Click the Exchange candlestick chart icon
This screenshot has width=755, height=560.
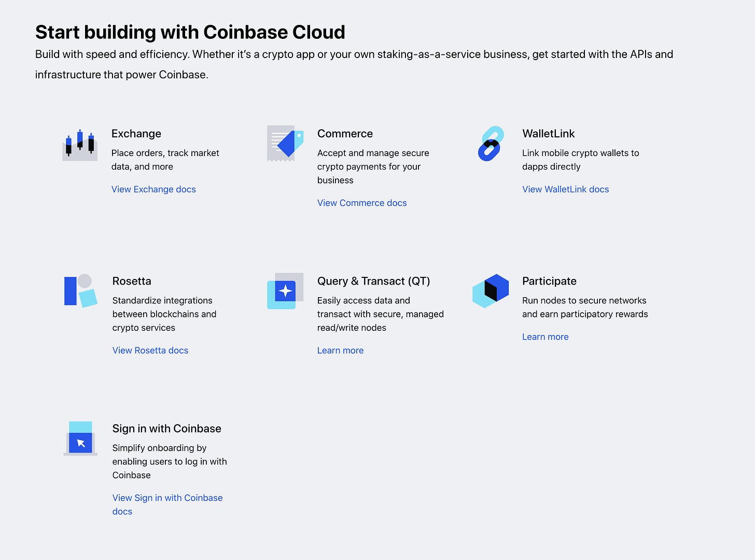(80, 145)
